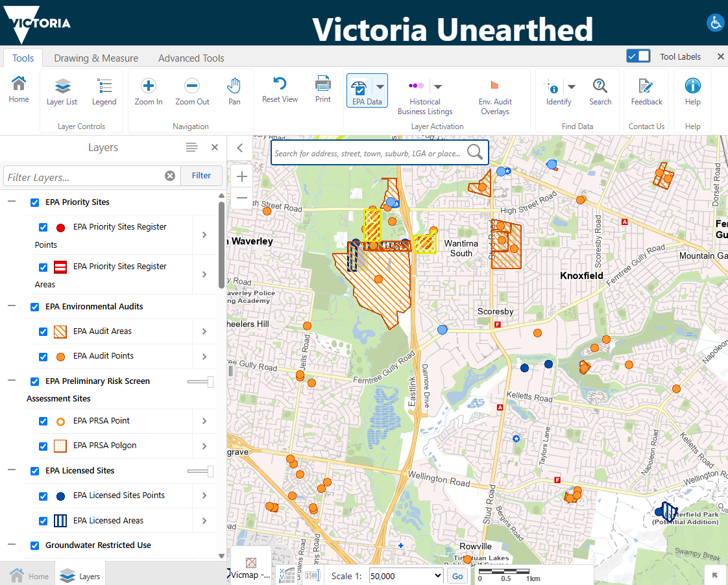
Task: Click the coordinates grid icon
Action: tap(287, 575)
